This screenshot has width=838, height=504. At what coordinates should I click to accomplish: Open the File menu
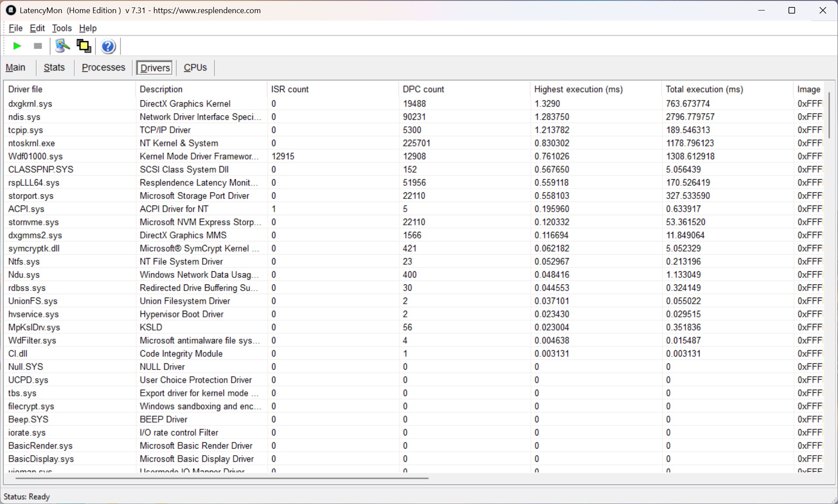tap(15, 28)
